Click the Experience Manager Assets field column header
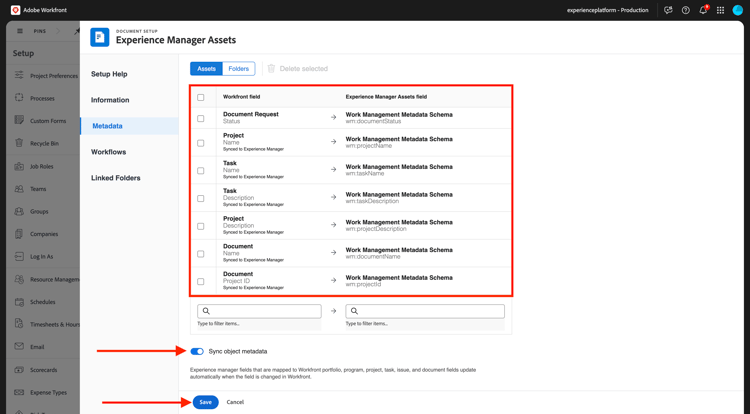750x414 pixels. (x=386, y=97)
